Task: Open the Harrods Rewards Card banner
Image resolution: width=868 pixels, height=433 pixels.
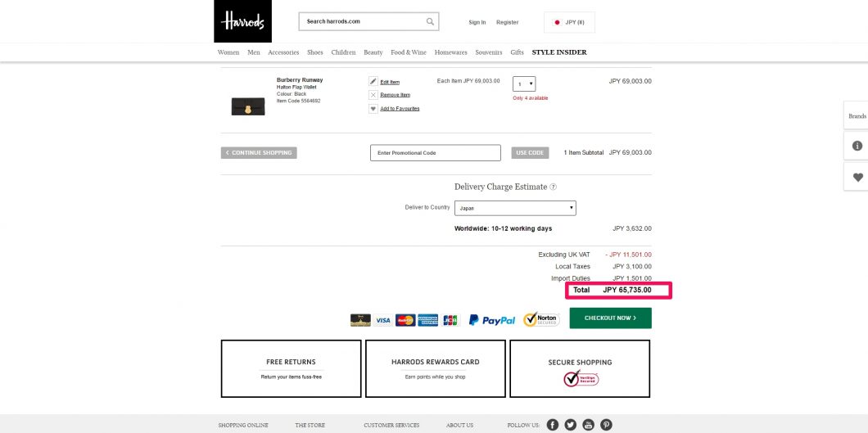Action: pyautogui.click(x=435, y=368)
